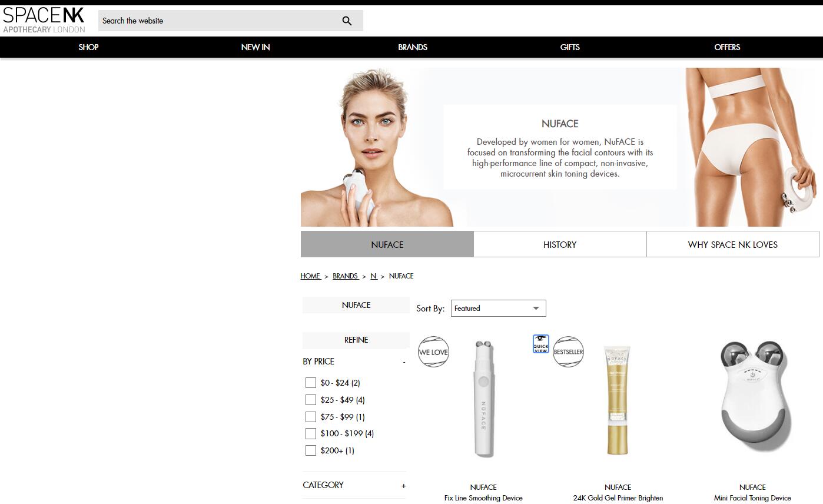Click the banner model face image
Viewport: 823px width, 504px height.
377,147
